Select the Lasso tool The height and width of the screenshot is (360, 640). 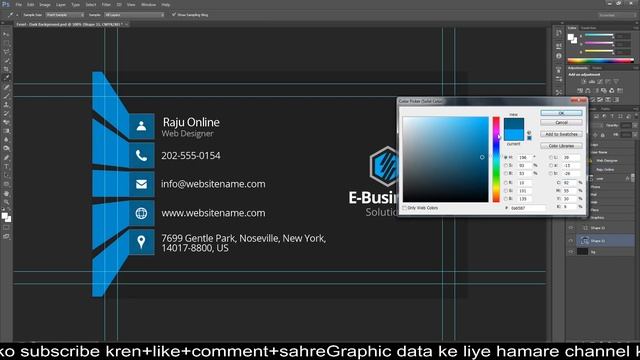[6, 52]
